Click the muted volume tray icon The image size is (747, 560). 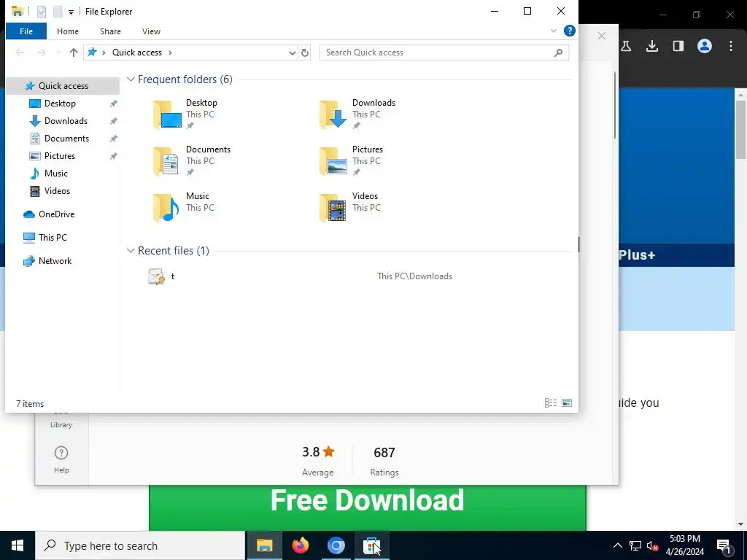pos(653,545)
